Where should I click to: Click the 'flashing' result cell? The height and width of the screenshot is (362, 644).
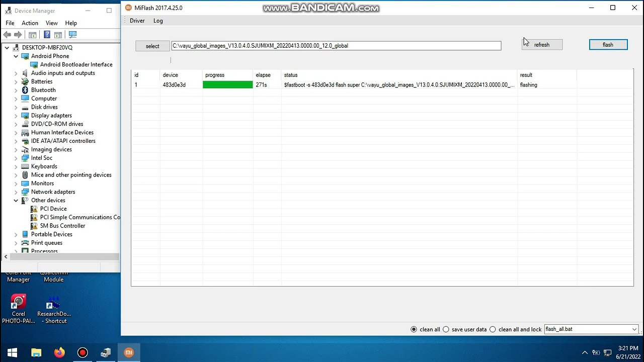pyautogui.click(x=529, y=85)
